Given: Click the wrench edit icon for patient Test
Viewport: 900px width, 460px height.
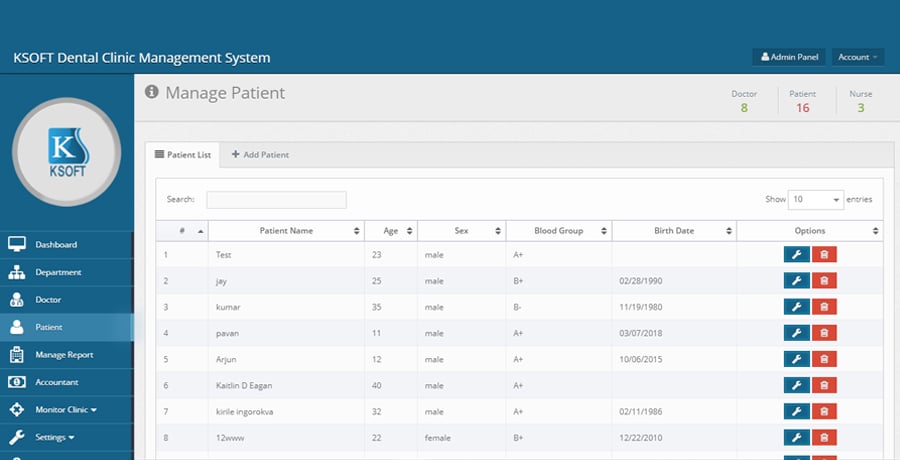Looking at the screenshot, I should coord(796,255).
